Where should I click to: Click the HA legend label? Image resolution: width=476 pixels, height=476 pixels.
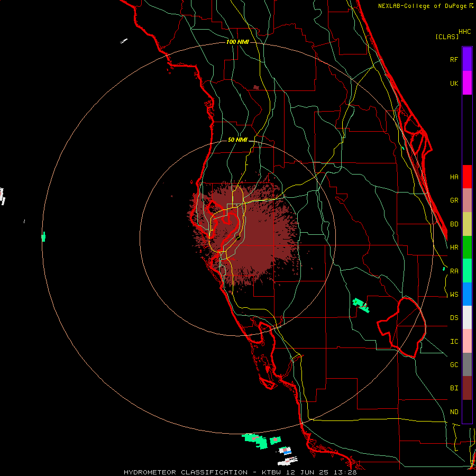tap(454, 177)
